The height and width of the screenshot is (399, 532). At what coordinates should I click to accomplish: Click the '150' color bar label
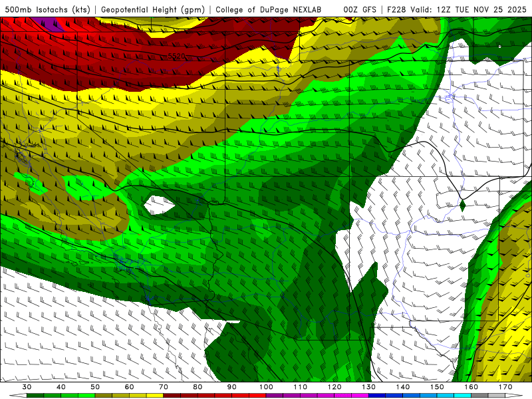click(437, 387)
